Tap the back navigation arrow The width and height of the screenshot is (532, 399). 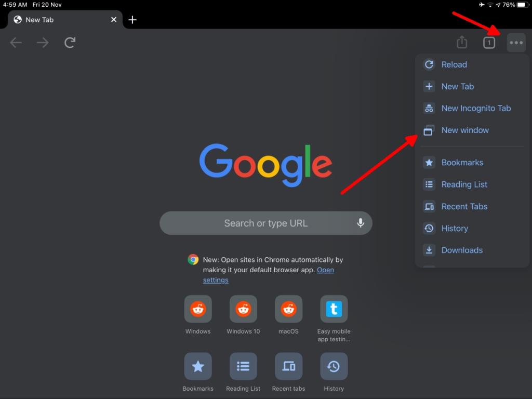click(16, 42)
